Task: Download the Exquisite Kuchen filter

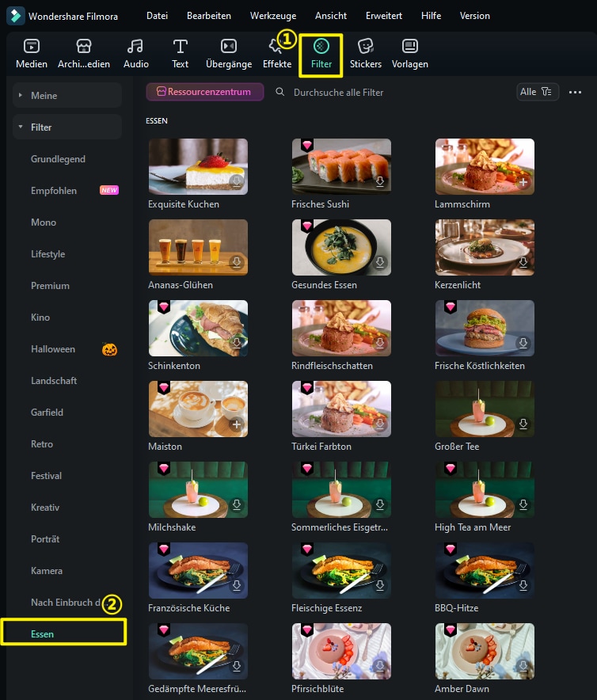Action: coord(236,181)
